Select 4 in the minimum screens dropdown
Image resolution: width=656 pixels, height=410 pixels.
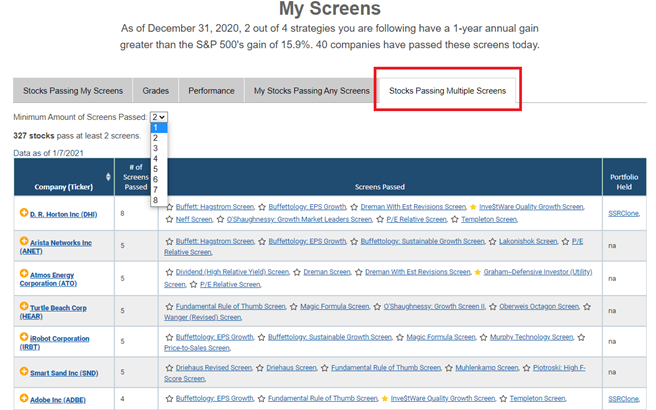pos(159,159)
